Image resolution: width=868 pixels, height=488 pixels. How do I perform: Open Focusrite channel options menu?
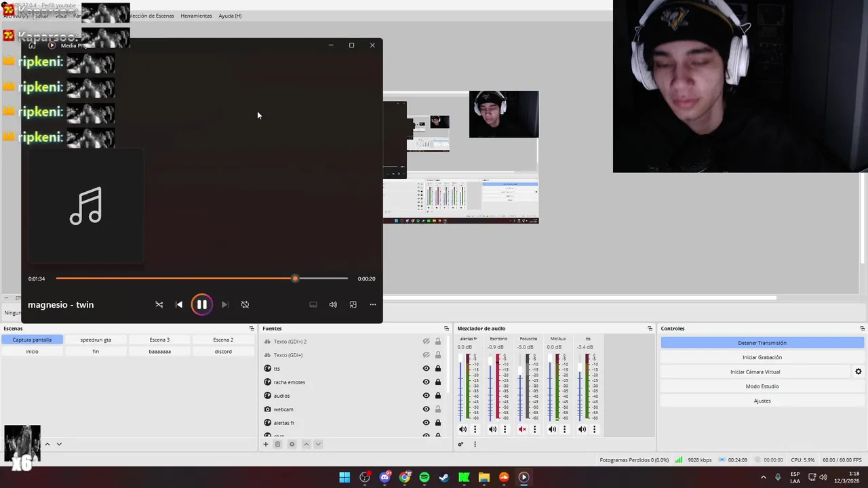pyautogui.click(x=534, y=429)
